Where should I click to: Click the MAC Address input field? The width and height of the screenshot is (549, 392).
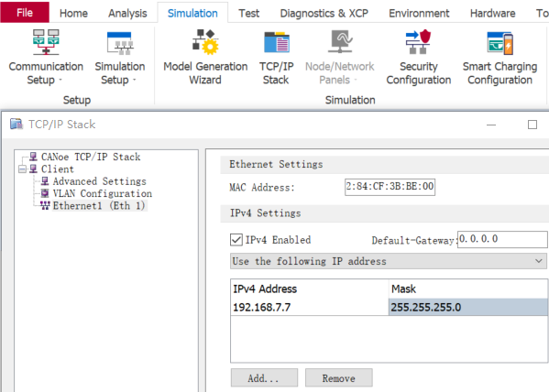(x=390, y=187)
